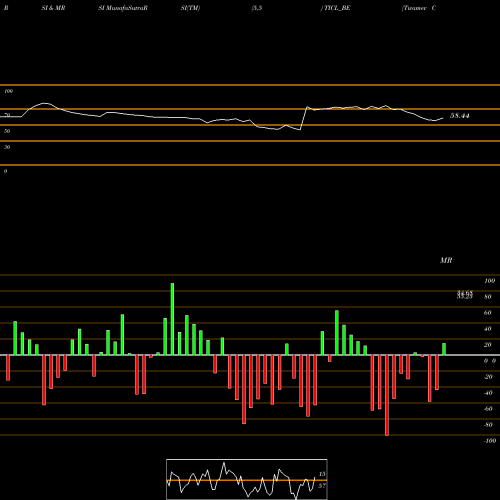
Task: Click the 'MR' panel label
Action: (x=446, y=260)
